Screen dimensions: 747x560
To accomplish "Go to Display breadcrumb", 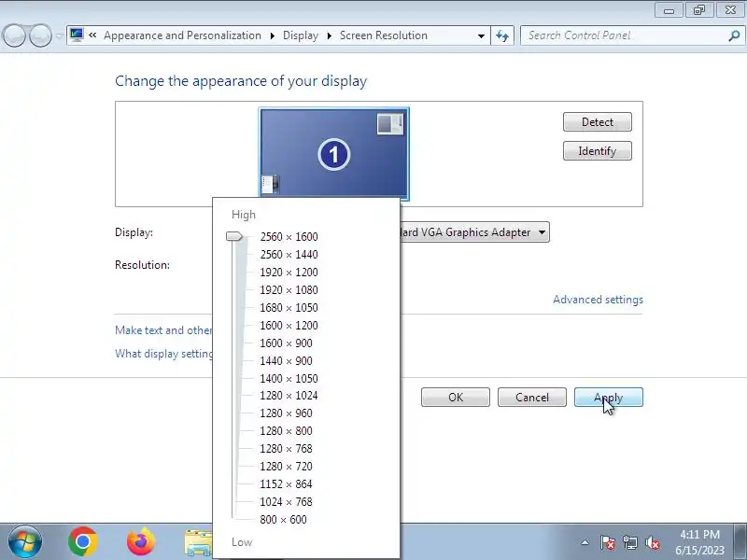I will click(x=301, y=35).
